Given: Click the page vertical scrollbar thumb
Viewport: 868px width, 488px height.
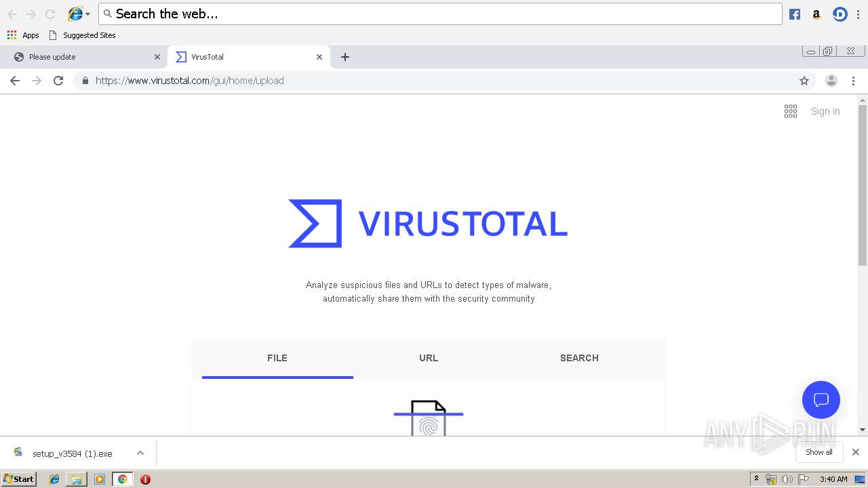Looking at the screenshot, I should [x=863, y=185].
